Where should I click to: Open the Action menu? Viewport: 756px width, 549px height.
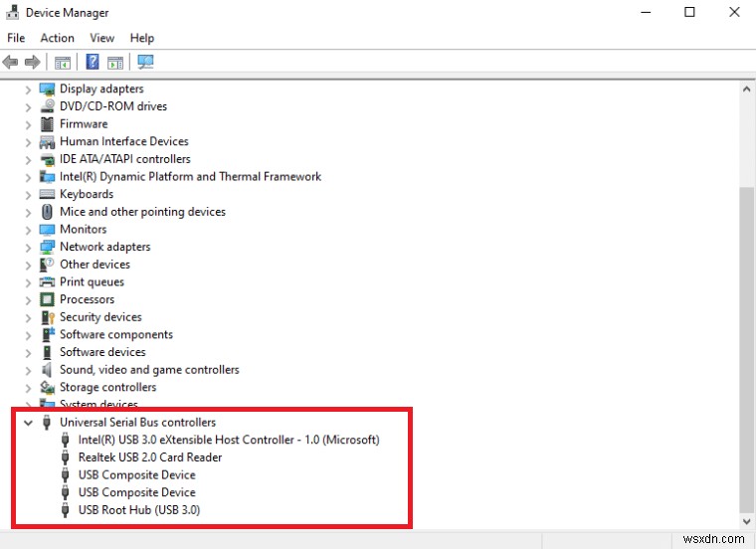tap(58, 38)
